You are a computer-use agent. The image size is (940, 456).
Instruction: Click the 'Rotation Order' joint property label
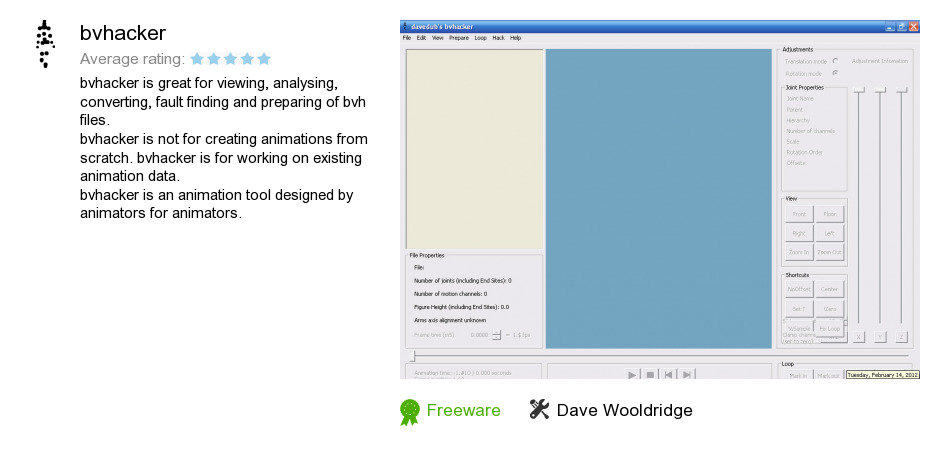(x=805, y=152)
